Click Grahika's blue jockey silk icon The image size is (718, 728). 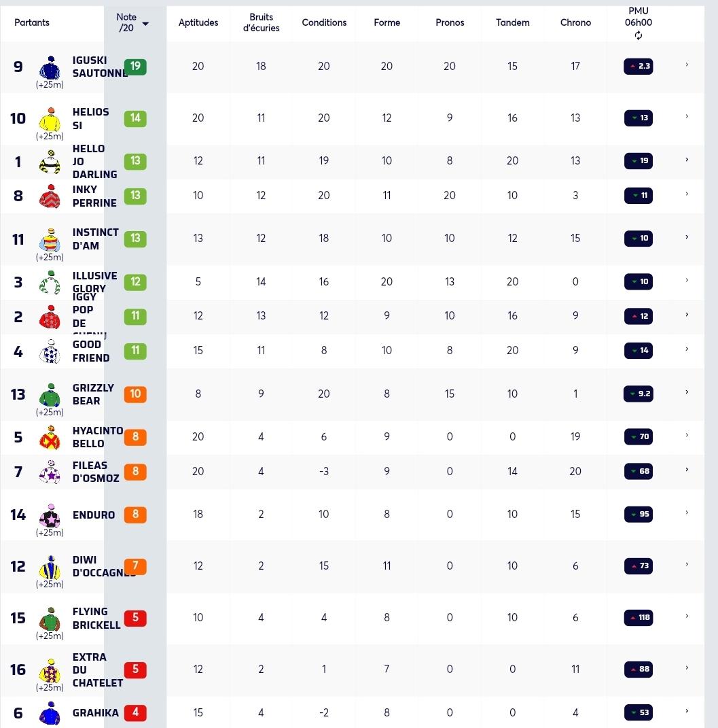point(50,714)
